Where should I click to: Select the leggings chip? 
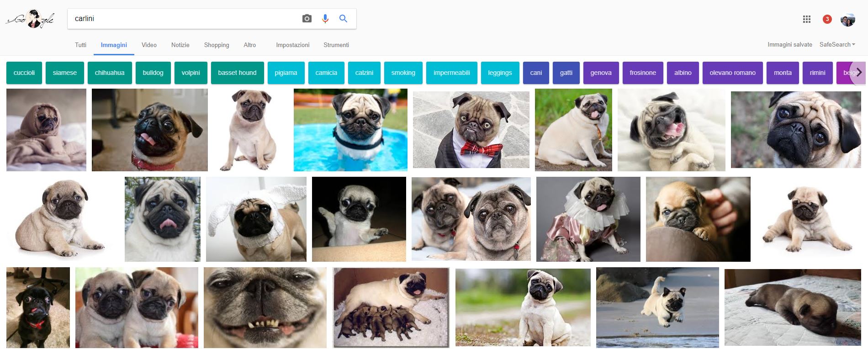click(500, 73)
